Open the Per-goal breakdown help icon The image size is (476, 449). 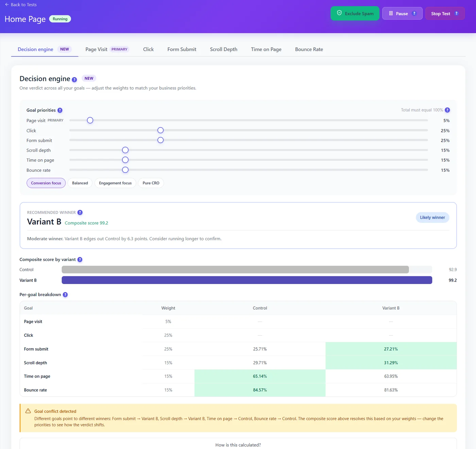coord(65,295)
